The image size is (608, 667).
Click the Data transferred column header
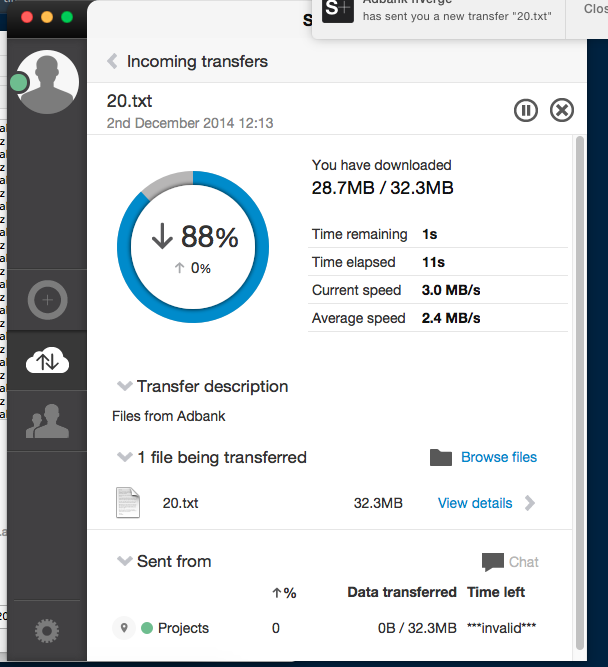coord(402,592)
